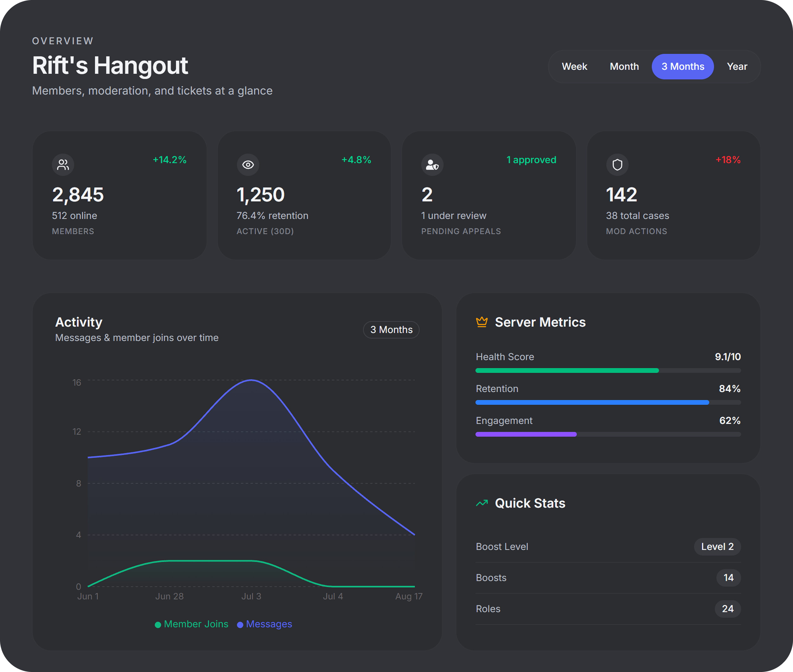Click the Server Metrics crown icon

[x=482, y=322]
